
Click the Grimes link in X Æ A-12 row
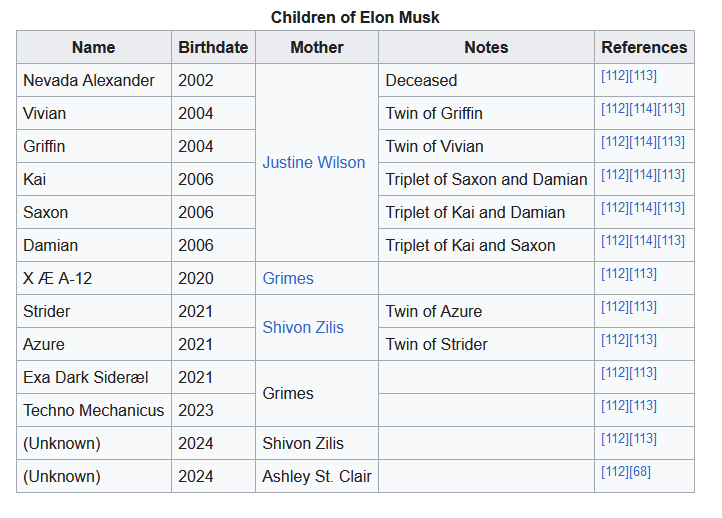pyautogui.click(x=288, y=278)
